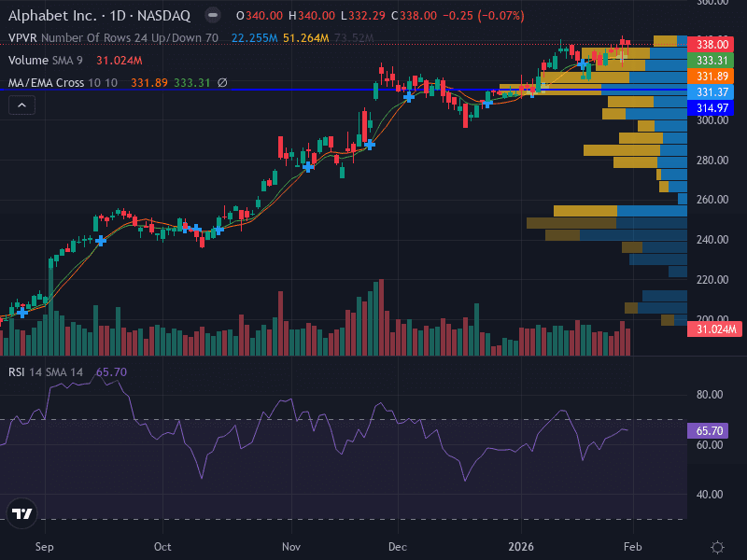Image resolution: width=747 pixels, height=560 pixels.
Task: Select the MA/EMA Cross indicator legend
Action: click(63, 83)
